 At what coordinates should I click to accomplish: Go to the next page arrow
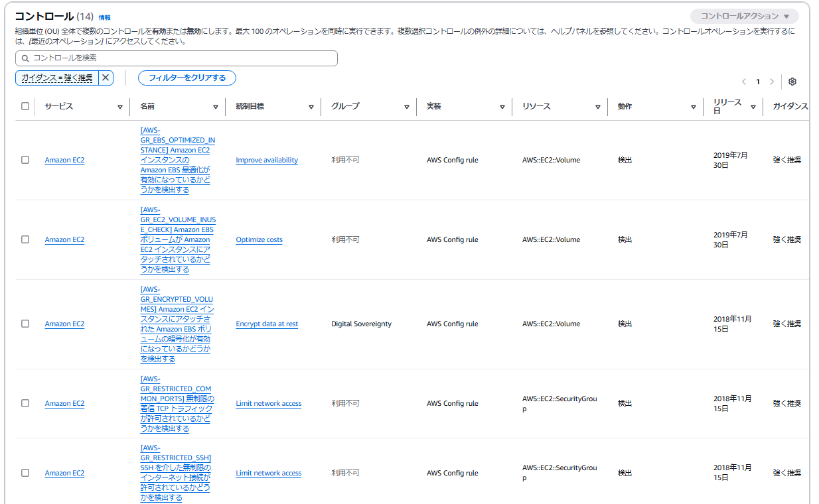(x=772, y=81)
